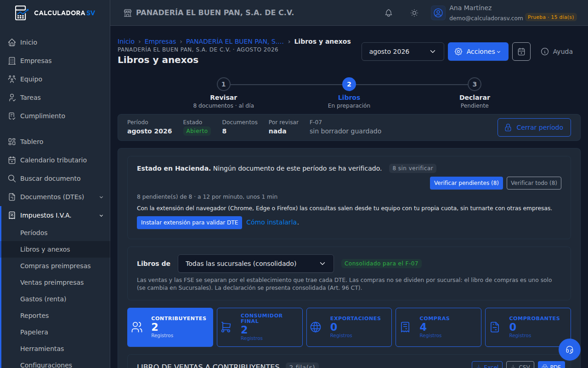Click the Empresas breadcrumb link
588x368 pixels.
point(160,41)
